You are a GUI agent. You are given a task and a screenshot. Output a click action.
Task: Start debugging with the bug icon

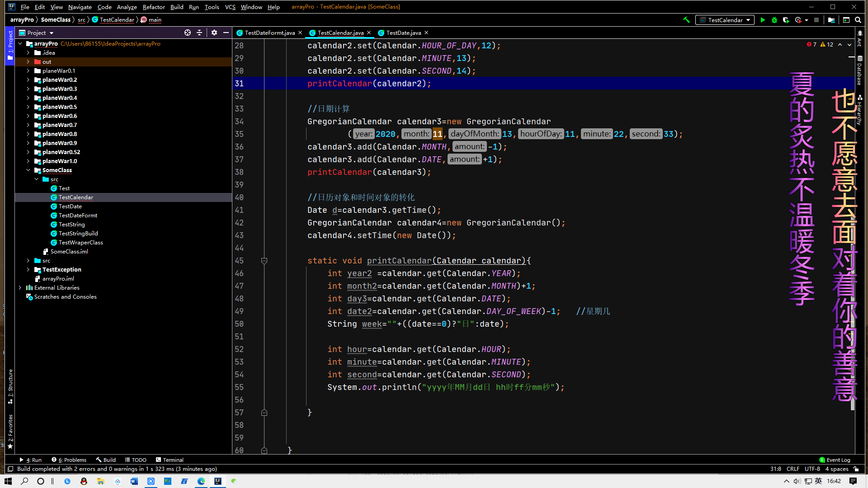coord(774,20)
